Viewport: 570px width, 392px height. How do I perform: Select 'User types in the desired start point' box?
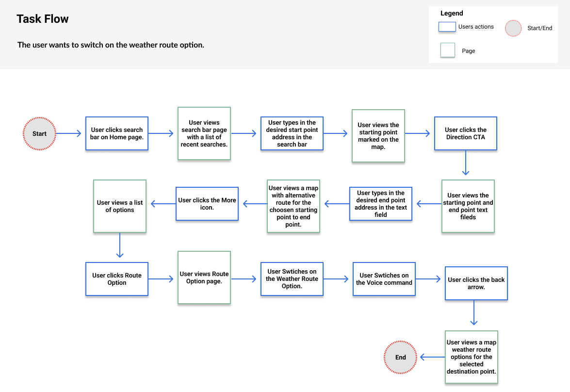pos(292,133)
